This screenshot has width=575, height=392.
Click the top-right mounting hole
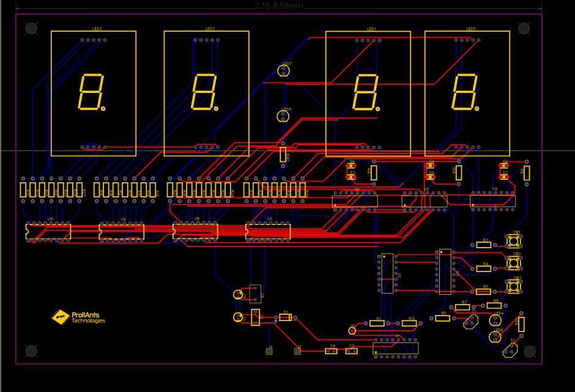click(524, 28)
